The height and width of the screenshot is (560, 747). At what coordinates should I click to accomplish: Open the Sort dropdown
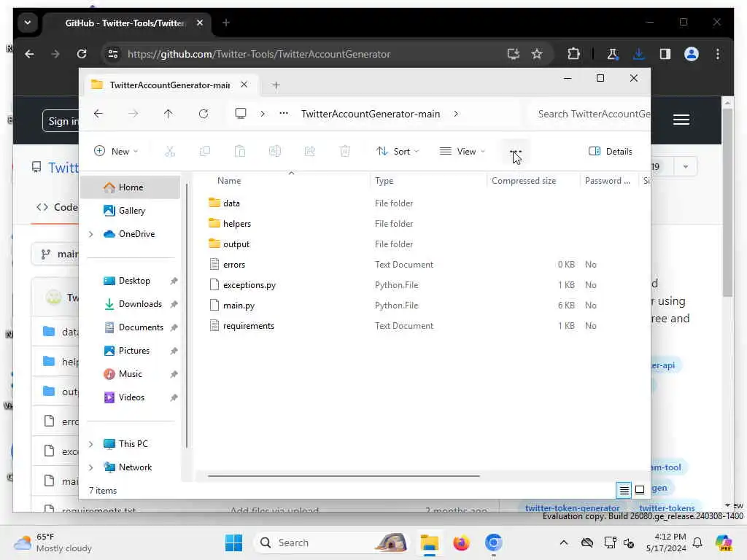398,152
